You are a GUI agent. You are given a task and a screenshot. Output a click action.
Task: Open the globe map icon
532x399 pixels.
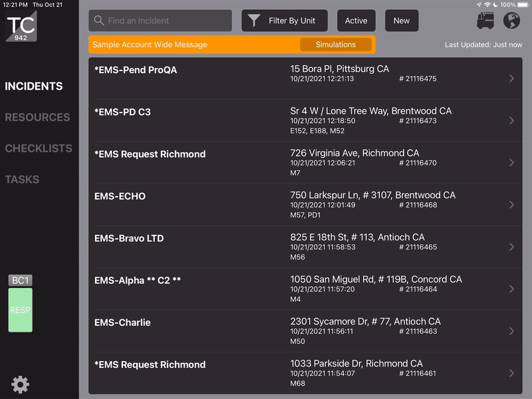click(x=511, y=21)
